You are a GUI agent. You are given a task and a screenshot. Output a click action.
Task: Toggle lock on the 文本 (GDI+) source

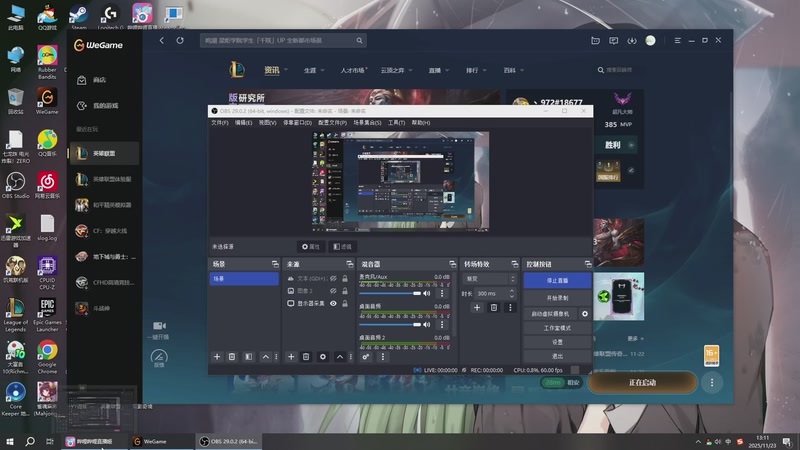point(345,279)
